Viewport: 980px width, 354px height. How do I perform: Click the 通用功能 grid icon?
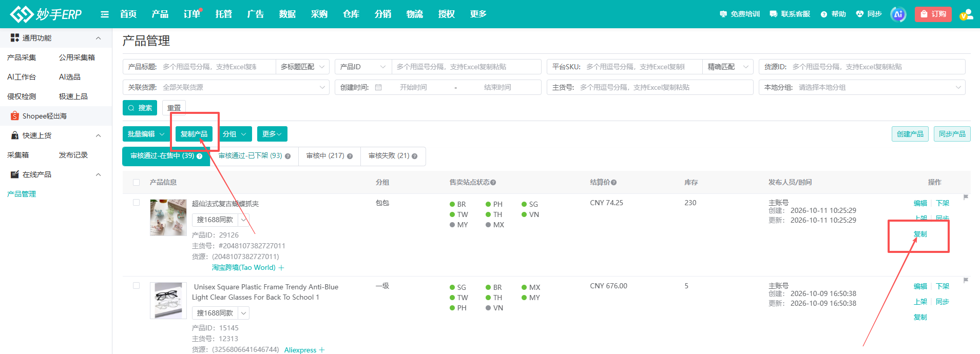[15, 37]
